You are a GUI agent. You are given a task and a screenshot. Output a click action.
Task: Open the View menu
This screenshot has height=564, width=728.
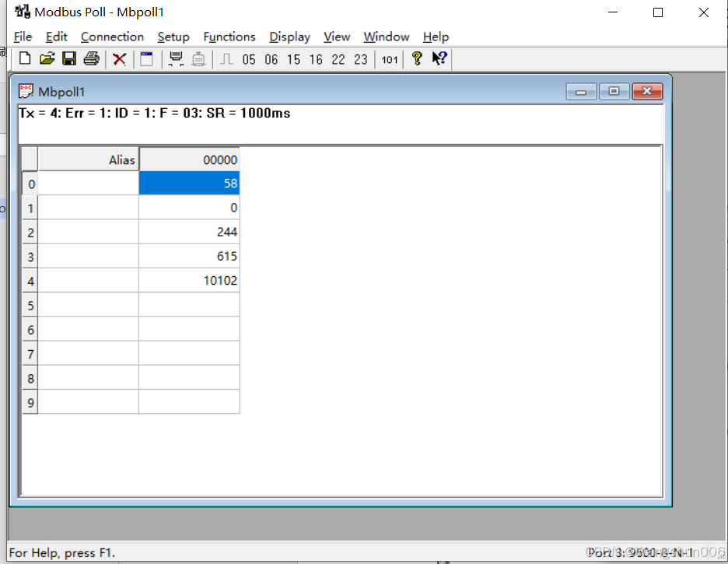(x=337, y=37)
